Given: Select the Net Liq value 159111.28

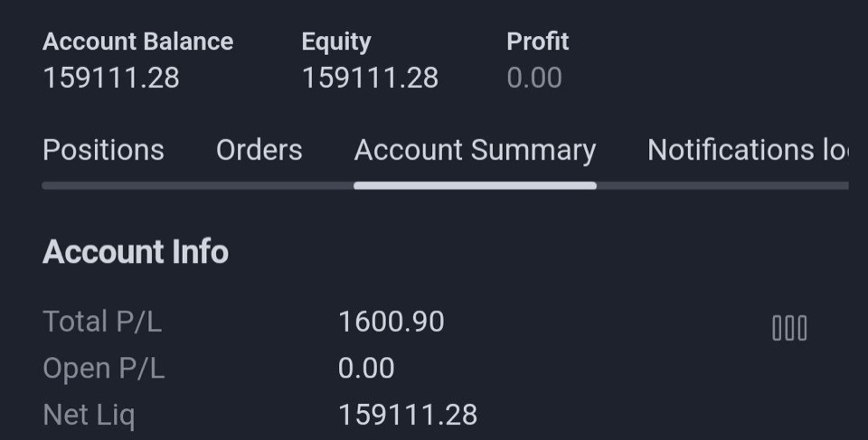Looking at the screenshot, I should (x=408, y=415).
